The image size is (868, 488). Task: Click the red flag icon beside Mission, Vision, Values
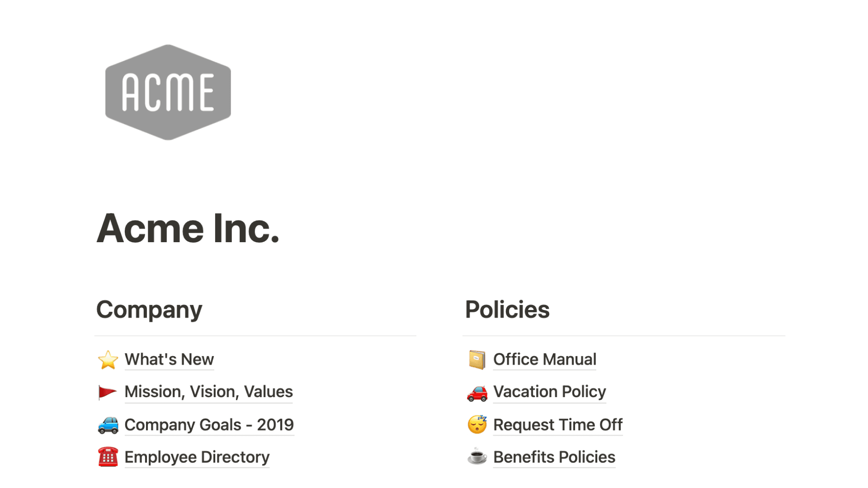tap(108, 392)
